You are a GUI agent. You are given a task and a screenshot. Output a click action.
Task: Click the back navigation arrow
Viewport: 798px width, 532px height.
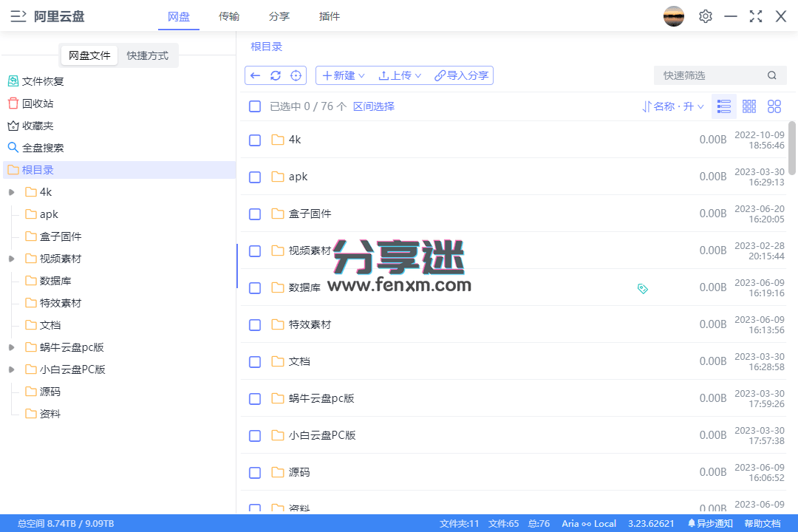pos(256,75)
